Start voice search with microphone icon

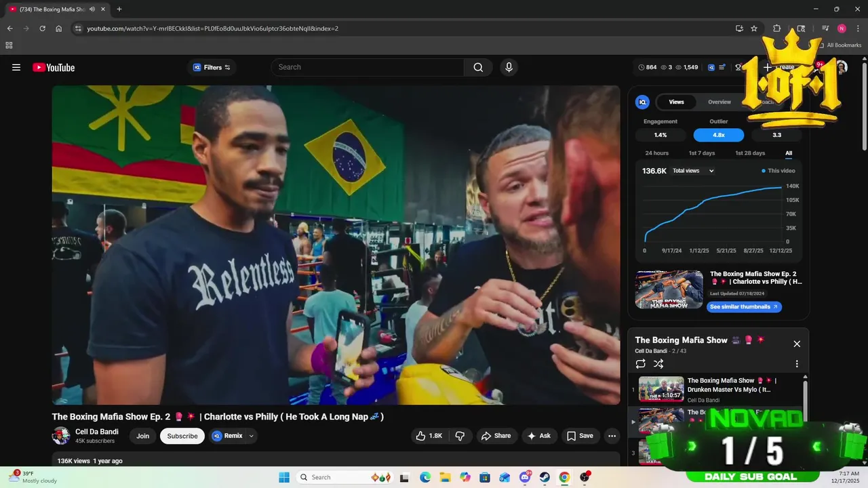point(509,67)
